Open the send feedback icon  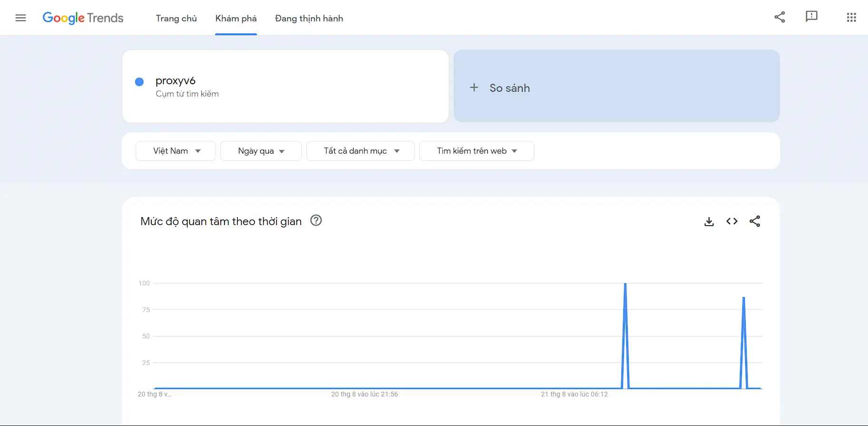(811, 17)
